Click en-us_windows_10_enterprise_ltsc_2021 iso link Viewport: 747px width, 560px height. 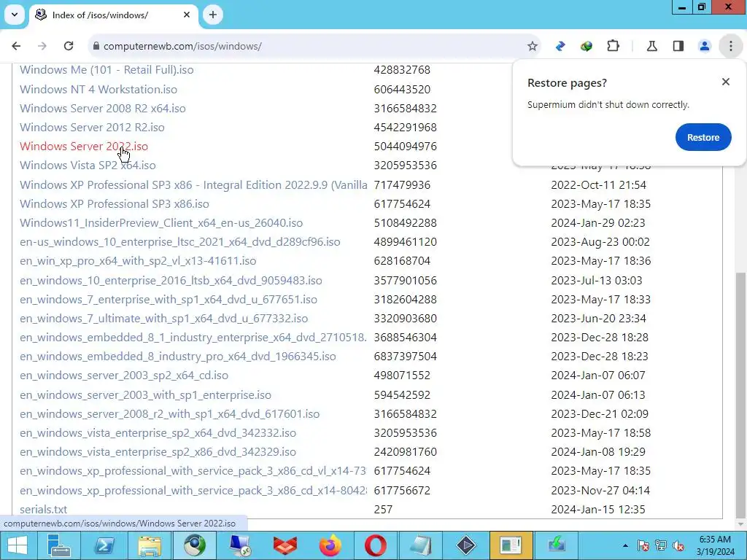click(180, 242)
